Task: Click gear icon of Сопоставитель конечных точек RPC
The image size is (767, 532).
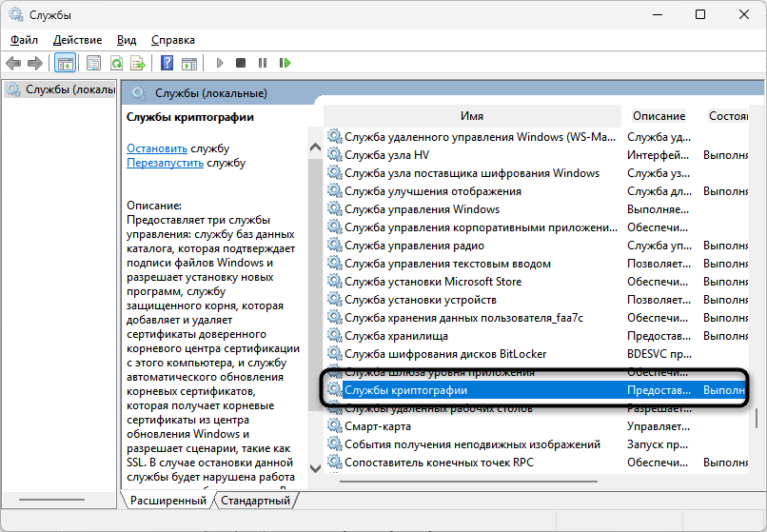Action: [335, 463]
